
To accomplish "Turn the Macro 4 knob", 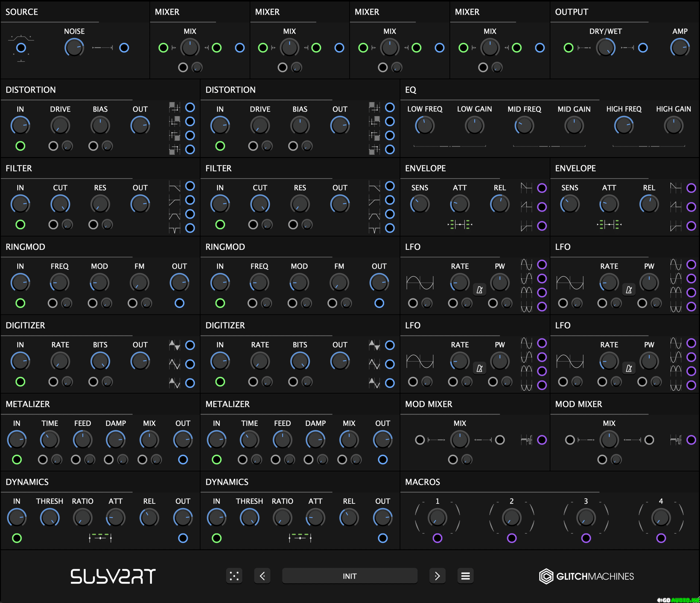I will (x=661, y=517).
